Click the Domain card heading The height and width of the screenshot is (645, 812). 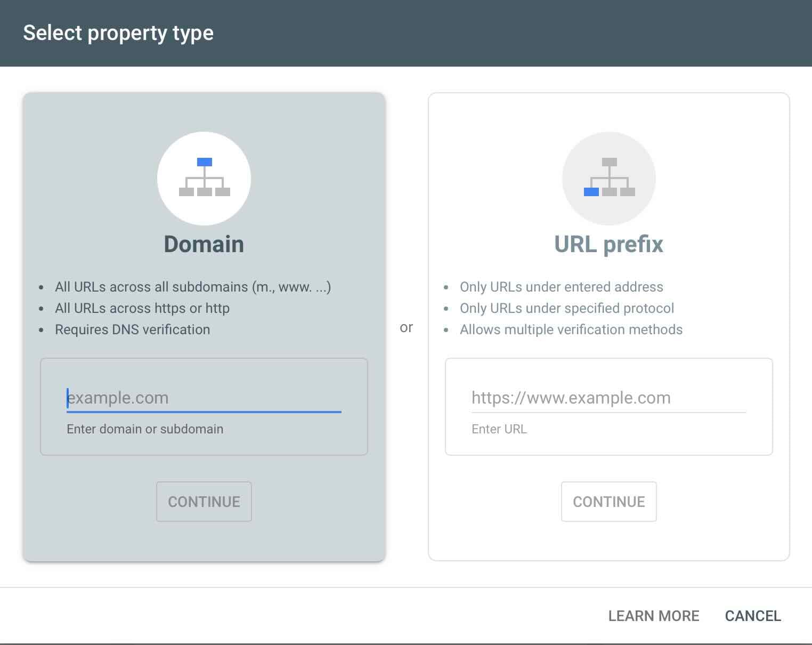click(204, 244)
